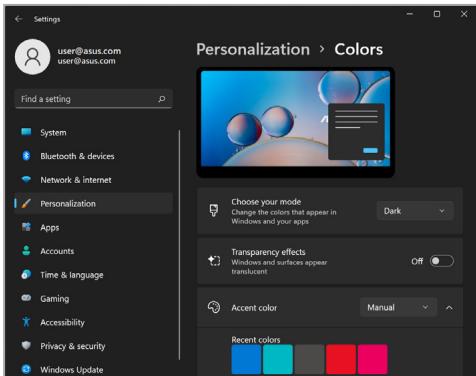Click the search magnifier icon
Image resolution: width=476 pixels, height=376 pixels.
(x=162, y=99)
